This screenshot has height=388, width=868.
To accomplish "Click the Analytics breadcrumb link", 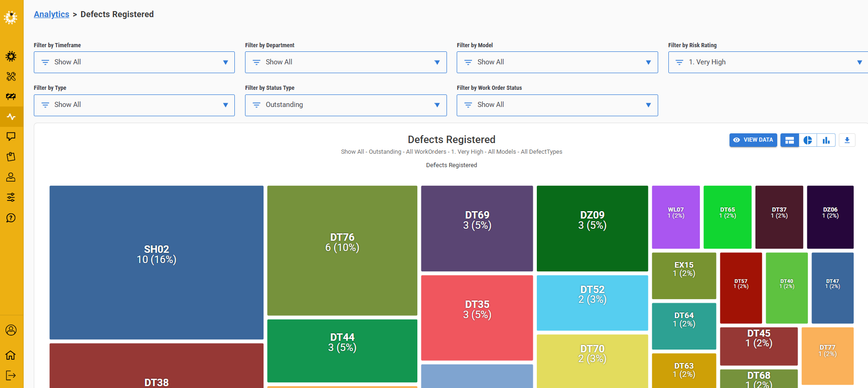I will click(51, 14).
